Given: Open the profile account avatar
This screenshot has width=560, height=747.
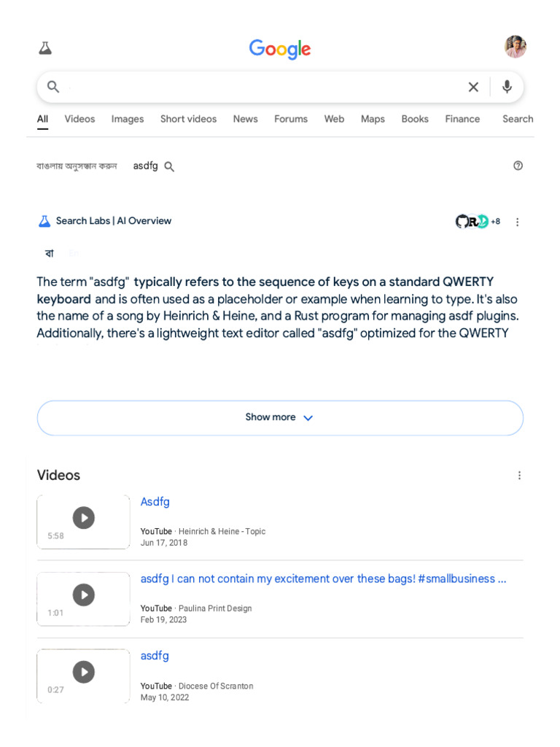Looking at the screenshot, I should [x=515, y=47].
